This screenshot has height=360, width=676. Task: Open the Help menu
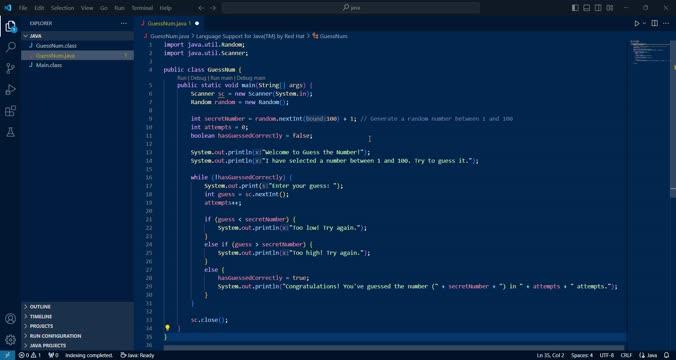[x=165, y=8]
